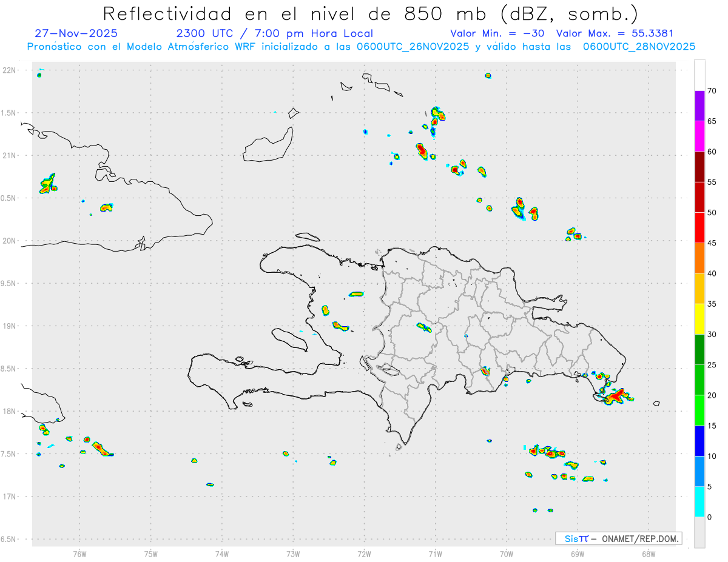Click the longitude axis label "72W"
728x562 pixels.
tap(364, 554)
